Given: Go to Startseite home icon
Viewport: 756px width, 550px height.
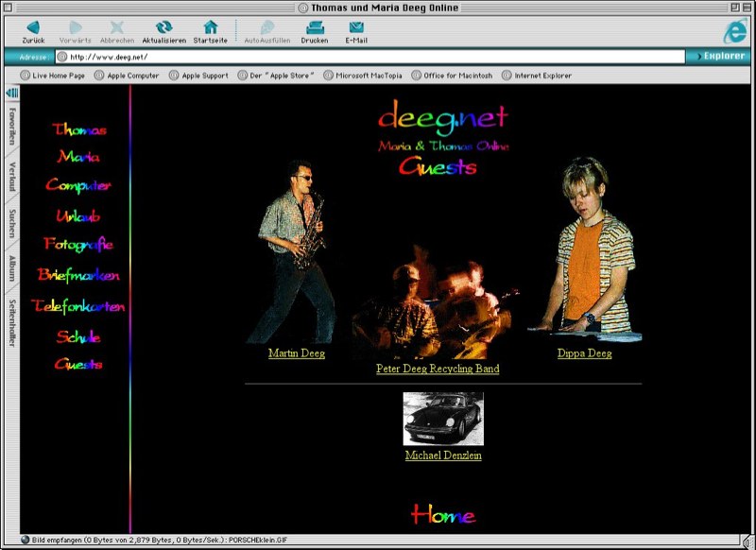Looking at the screenshot, I should (210, 27).
